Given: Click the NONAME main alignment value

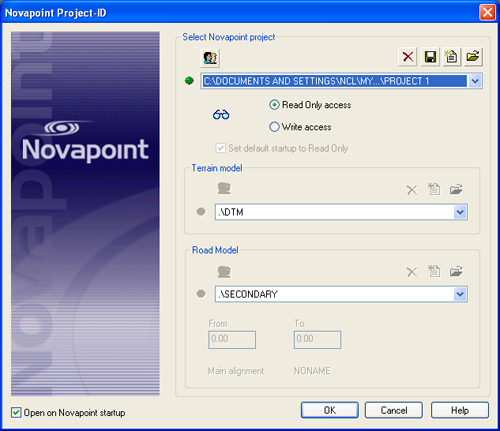Looking at the screenshot, I should pyautogui.click(x=312, y=371).
